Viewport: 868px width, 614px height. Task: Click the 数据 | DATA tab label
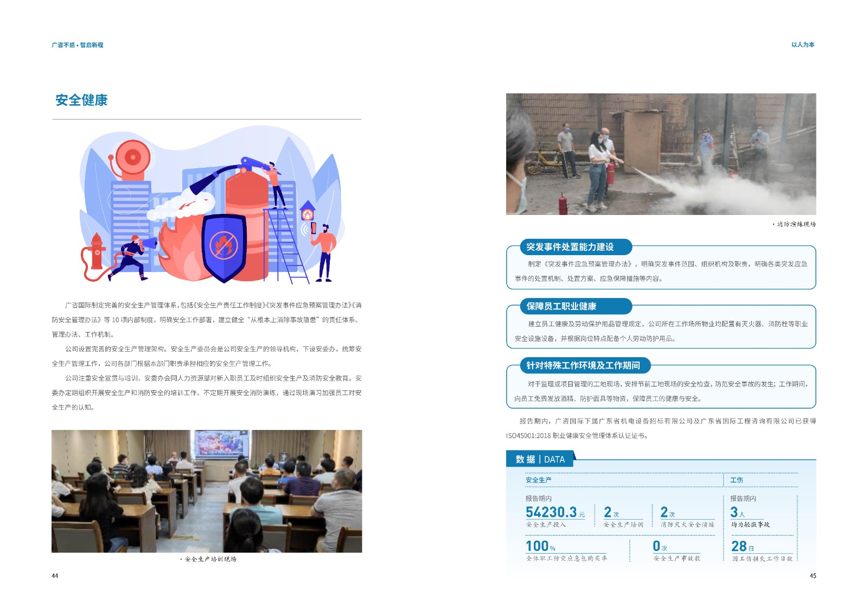[540, 459]
